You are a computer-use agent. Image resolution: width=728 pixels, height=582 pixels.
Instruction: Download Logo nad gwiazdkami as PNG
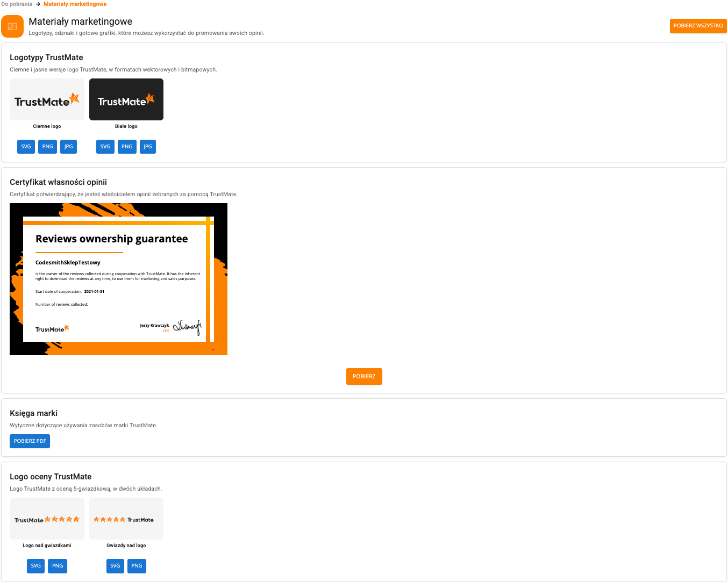coord(58,566)
